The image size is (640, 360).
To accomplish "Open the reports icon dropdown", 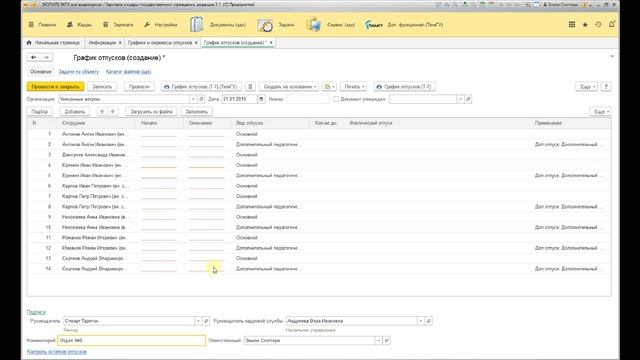I will tap(329, 87).
